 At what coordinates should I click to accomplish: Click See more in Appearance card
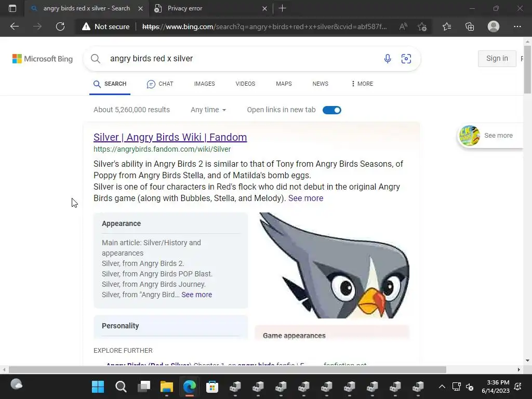(x=196, y=295)
